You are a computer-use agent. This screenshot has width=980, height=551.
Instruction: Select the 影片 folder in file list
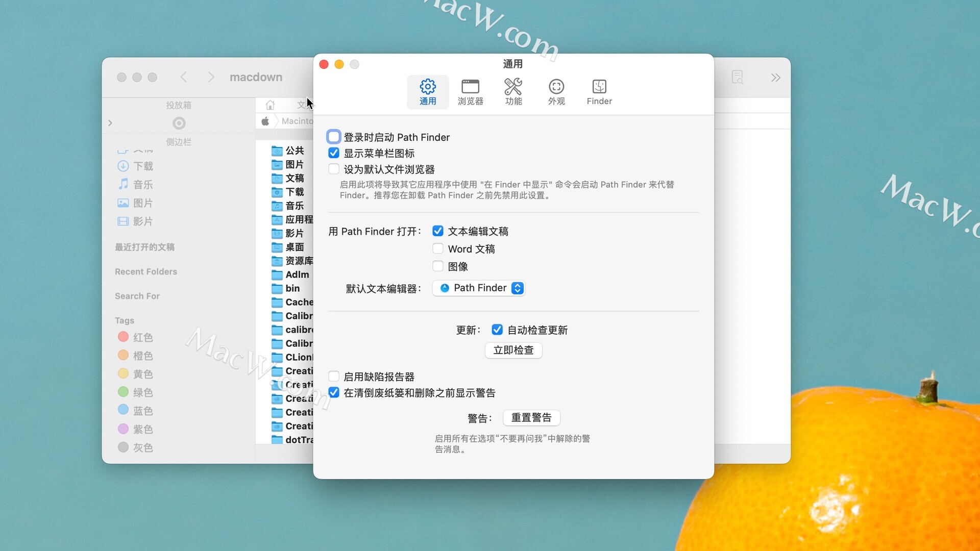click(x=288, y=233)
